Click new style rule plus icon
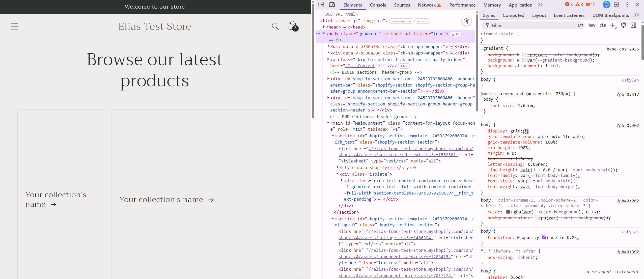The image size is (644, 279). tap(613, 25)
